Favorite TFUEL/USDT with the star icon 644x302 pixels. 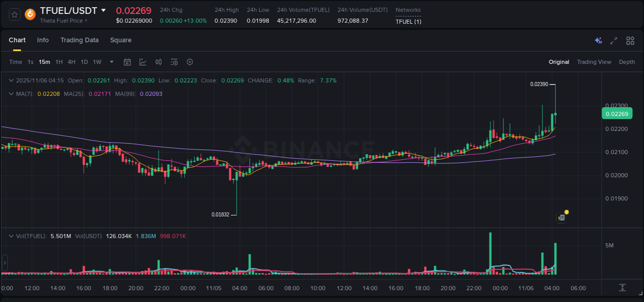(14, 14)
